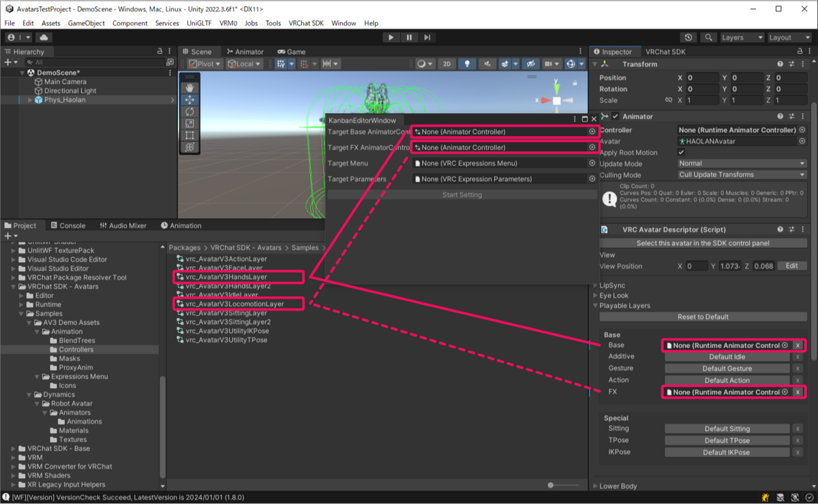Toggle constrained proportions link for Scale
The height and width of the screenshot is (504, 818).
(668, 100)
